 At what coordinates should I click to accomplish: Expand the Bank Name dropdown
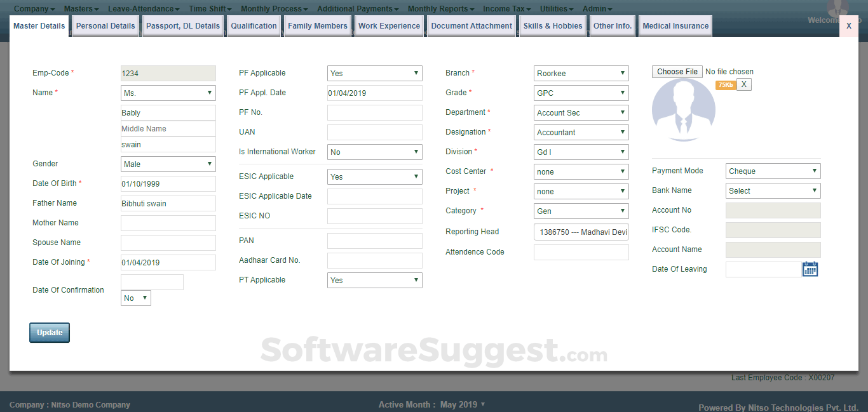tap(773, 190)
